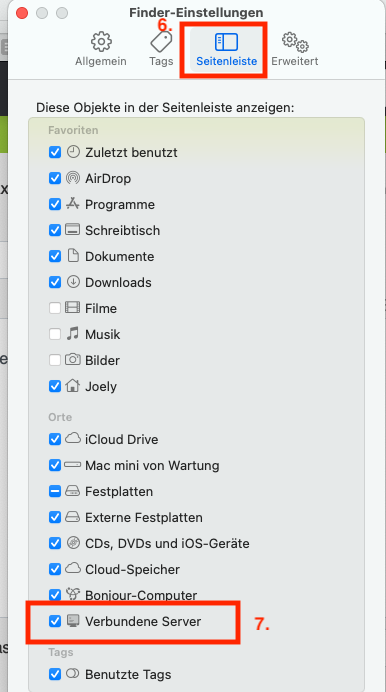Check the Bilder checkbox
This screenshot has height=692, width=386.
(55, 360)
